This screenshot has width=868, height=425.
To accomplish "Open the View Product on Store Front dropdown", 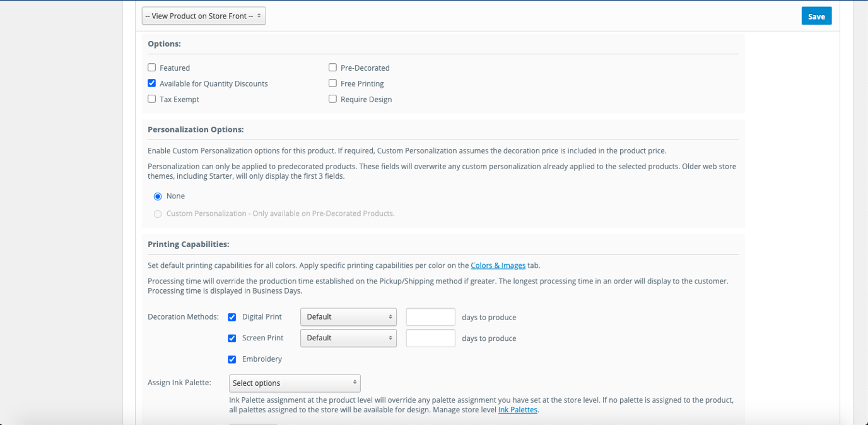I will (x=203, y=15).
